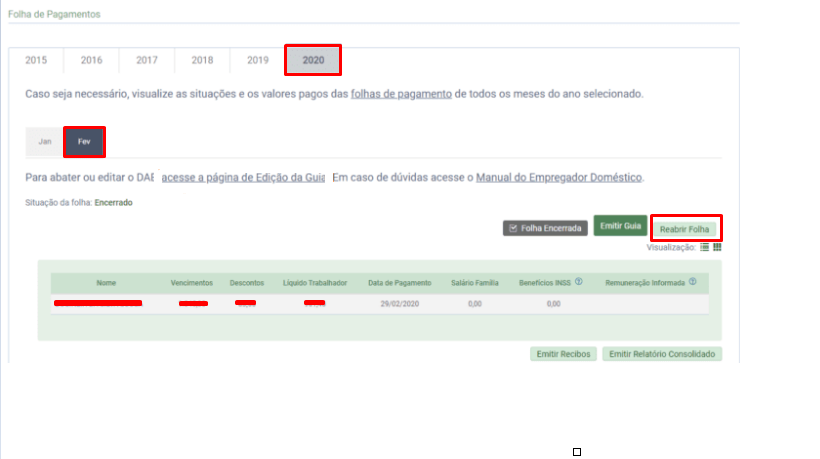Open the Edição da Guia page link
The height and width of the screenshot is (459, 820).
[x=243, y=178]
